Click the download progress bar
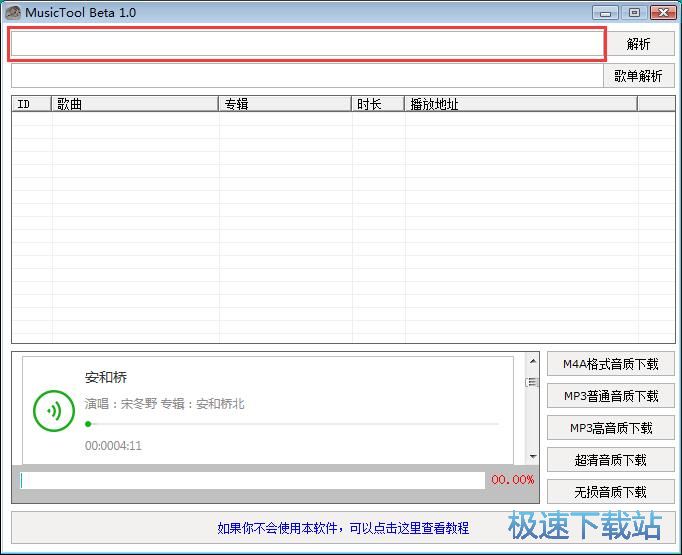682x555 pixels. (x=252, y=480)
